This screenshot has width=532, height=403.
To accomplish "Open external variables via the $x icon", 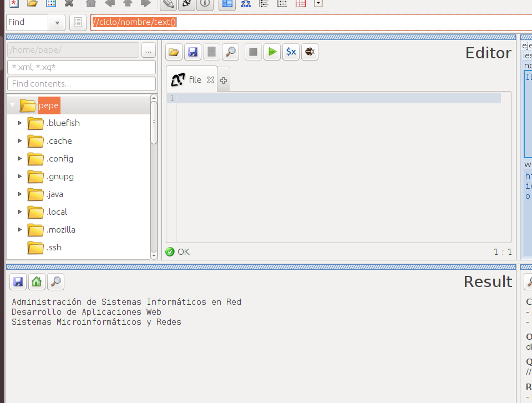I will [291, 52].
